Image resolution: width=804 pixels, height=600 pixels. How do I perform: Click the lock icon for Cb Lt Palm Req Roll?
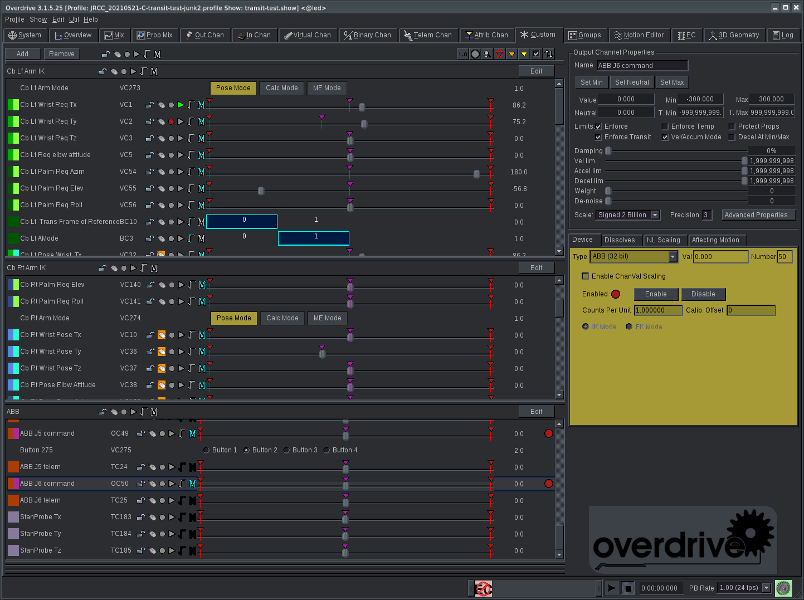coord(150,205)
